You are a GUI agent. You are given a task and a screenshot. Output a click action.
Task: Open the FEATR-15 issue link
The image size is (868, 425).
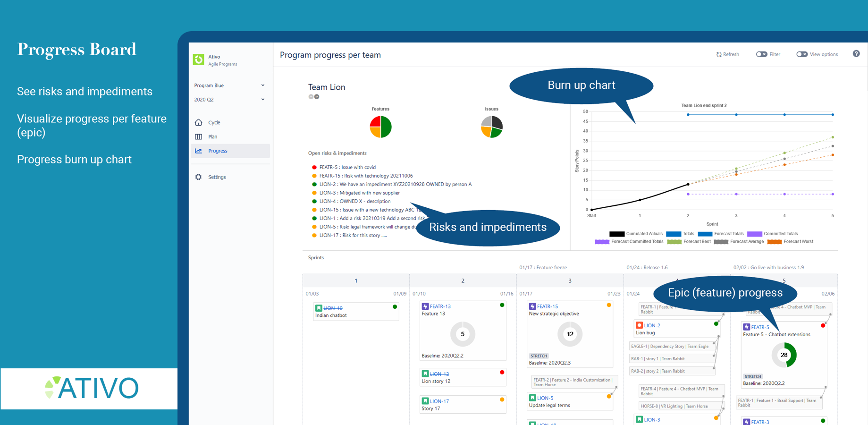click(x=548, y=306)
